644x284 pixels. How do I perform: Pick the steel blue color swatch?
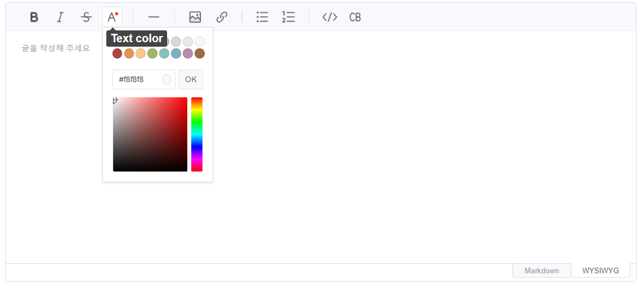coord(176,53)
